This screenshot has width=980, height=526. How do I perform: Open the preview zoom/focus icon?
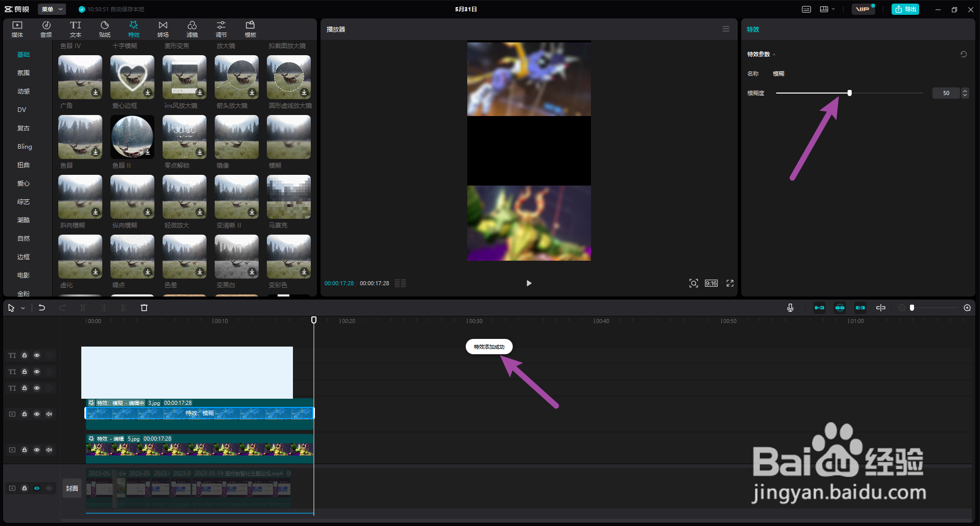pyautogui.click(x=694, y=283)
